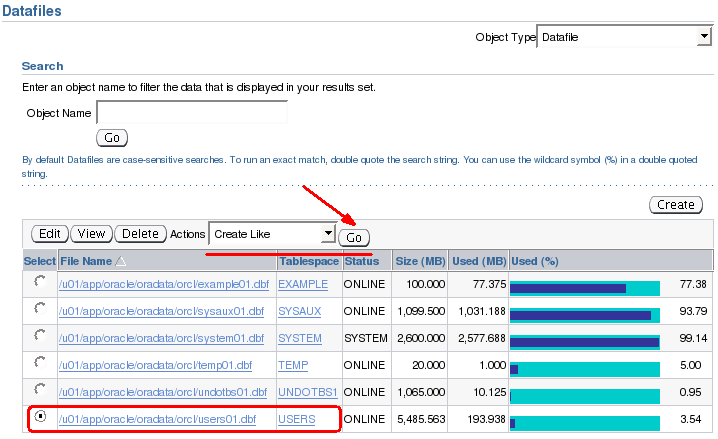Select radio button for undotbs01.dbf row
This screenshot has height=439, width=718.
40,389
